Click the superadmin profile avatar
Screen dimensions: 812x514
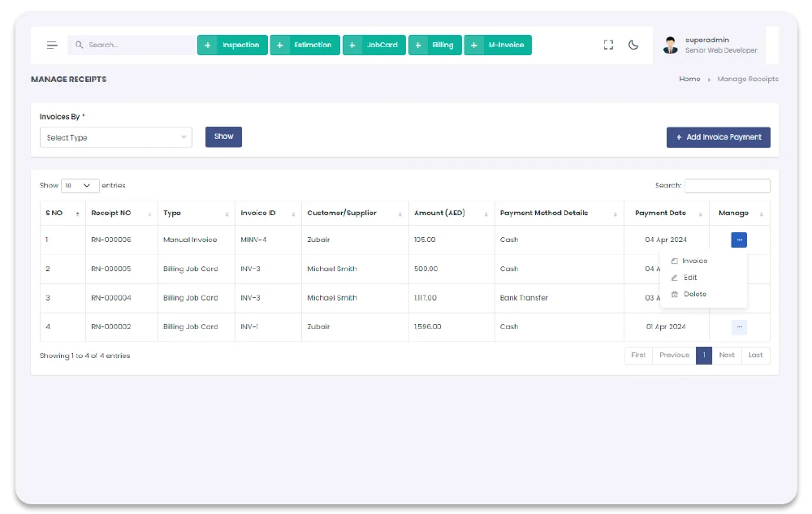click(670, 45)
